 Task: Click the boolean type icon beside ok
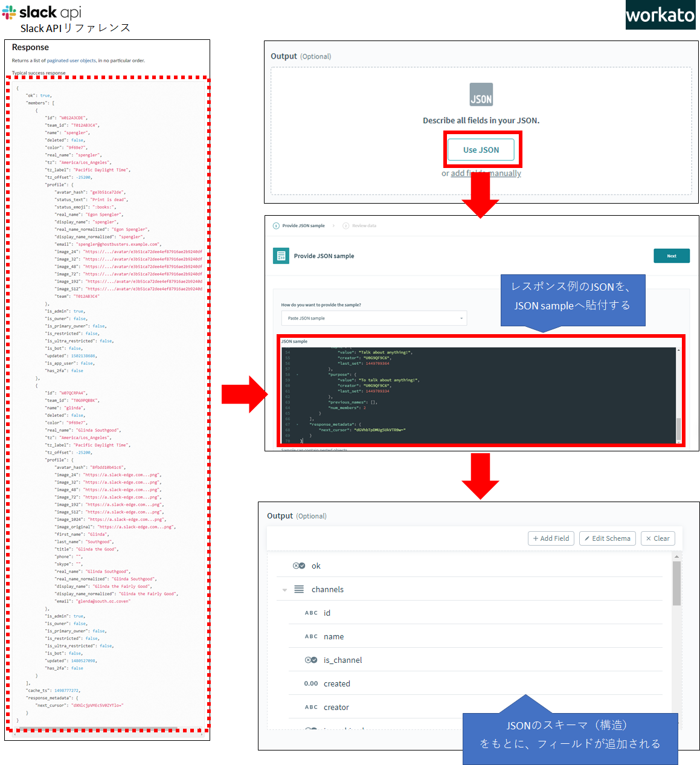click(299, 566)
